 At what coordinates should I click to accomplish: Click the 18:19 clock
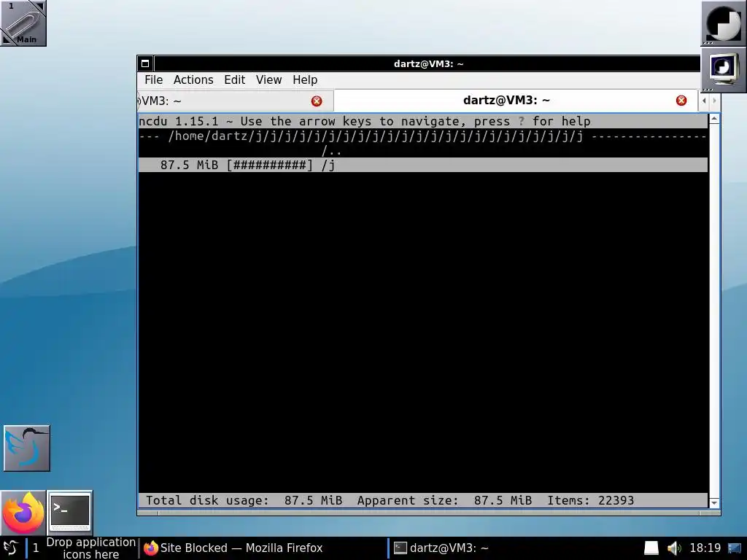pyautogui.click(x=705, y=548)
